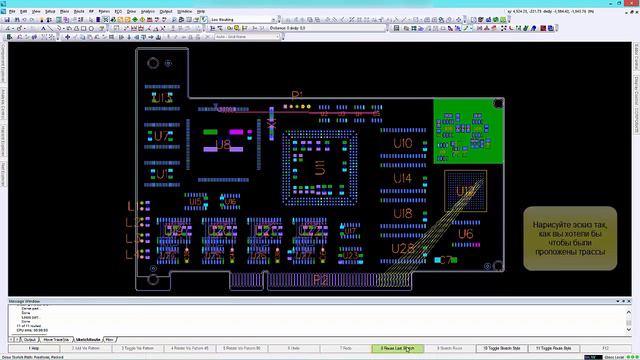The image size is (640, 360).
Task: Click Message Window scrollbar down arrow
Action: pyautogui.click(x=629, y=330)
